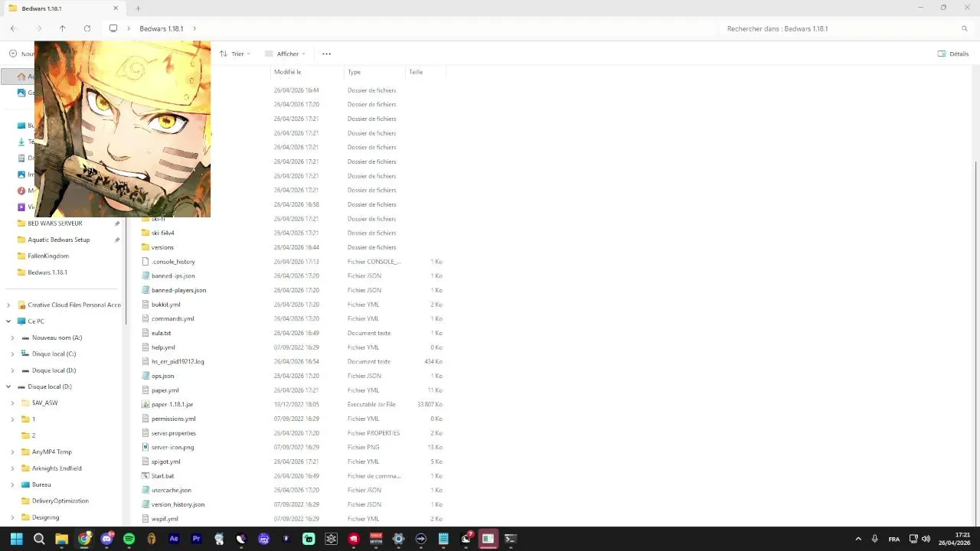Viewport: 980px width, 551px height.
Task: Expand breadcrumb chevron after Bedwars 1.18.1
Action: tap(194, 28)
